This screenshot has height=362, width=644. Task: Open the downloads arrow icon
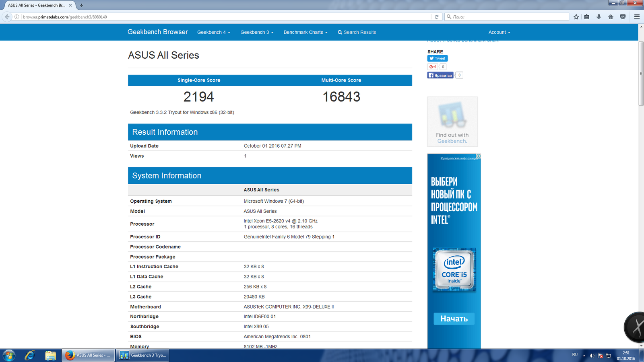tap(599, 17)
